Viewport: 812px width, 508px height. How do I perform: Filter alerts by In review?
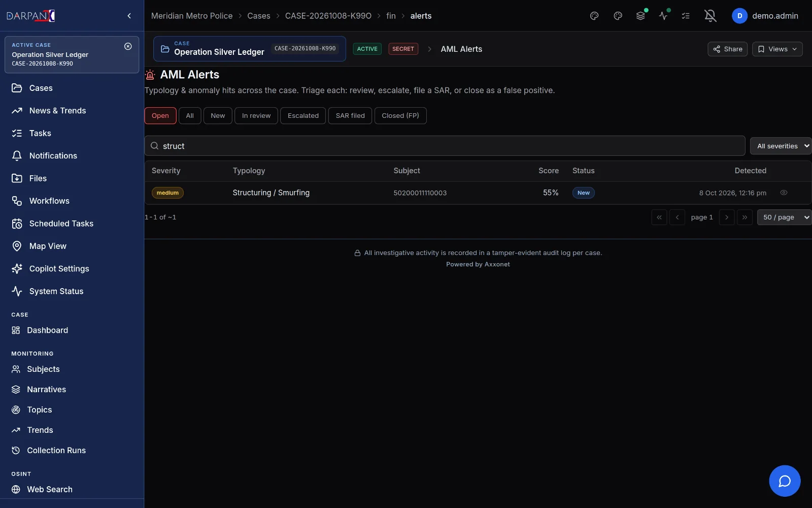tap(256, 116)
